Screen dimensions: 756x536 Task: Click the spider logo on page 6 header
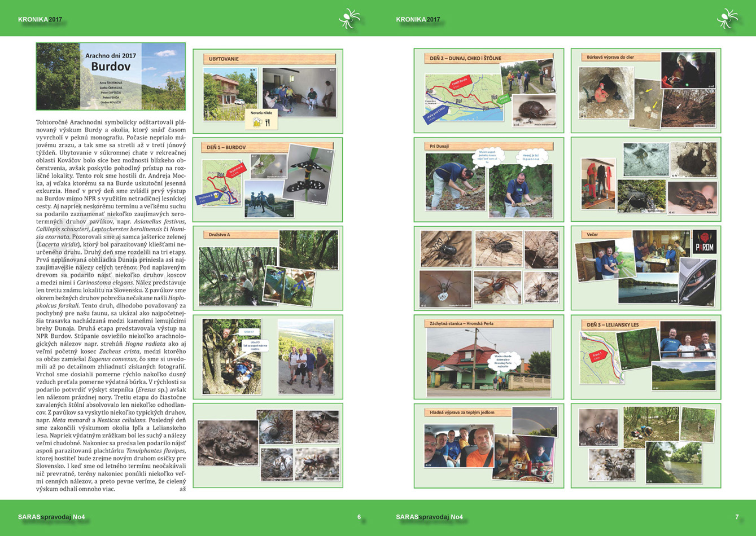(349, 19)
